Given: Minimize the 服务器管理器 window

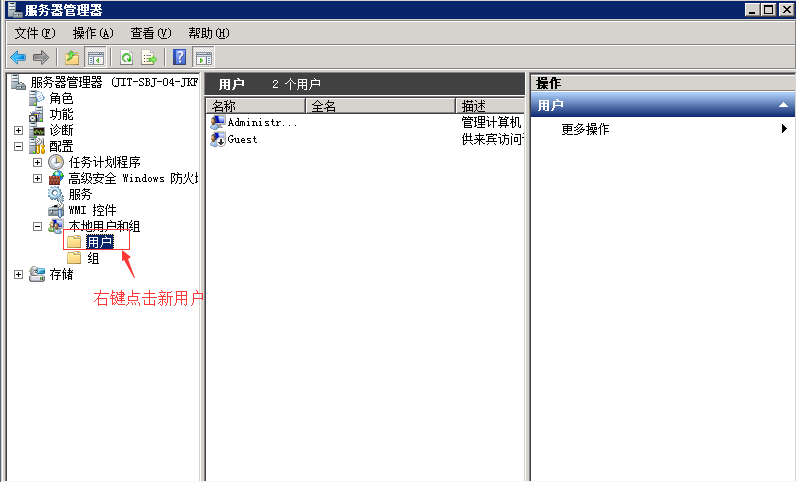Looking at the screenshot, I should pos(752,9).
